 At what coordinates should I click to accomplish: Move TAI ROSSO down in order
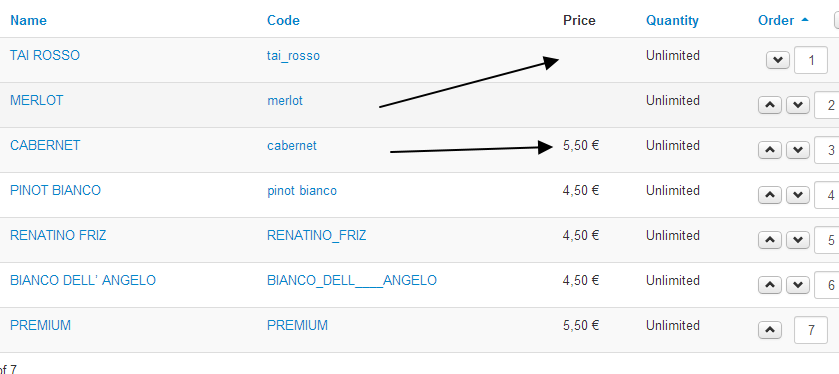778,60
